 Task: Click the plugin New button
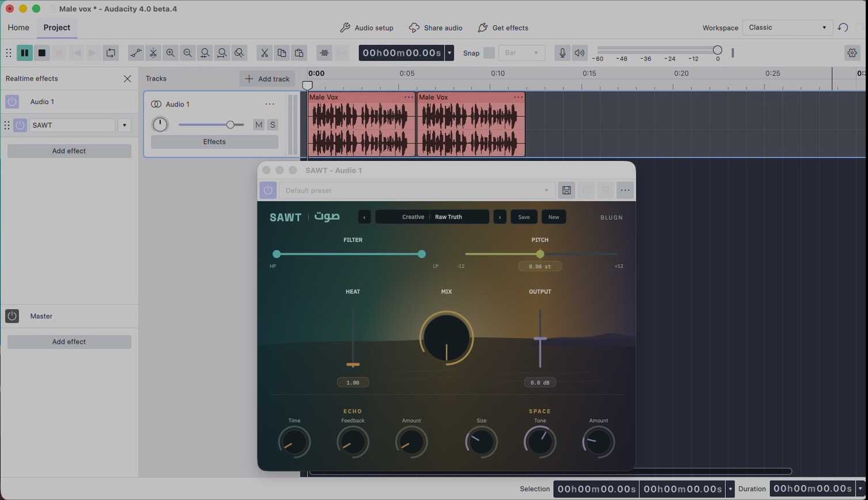[554, 217]
